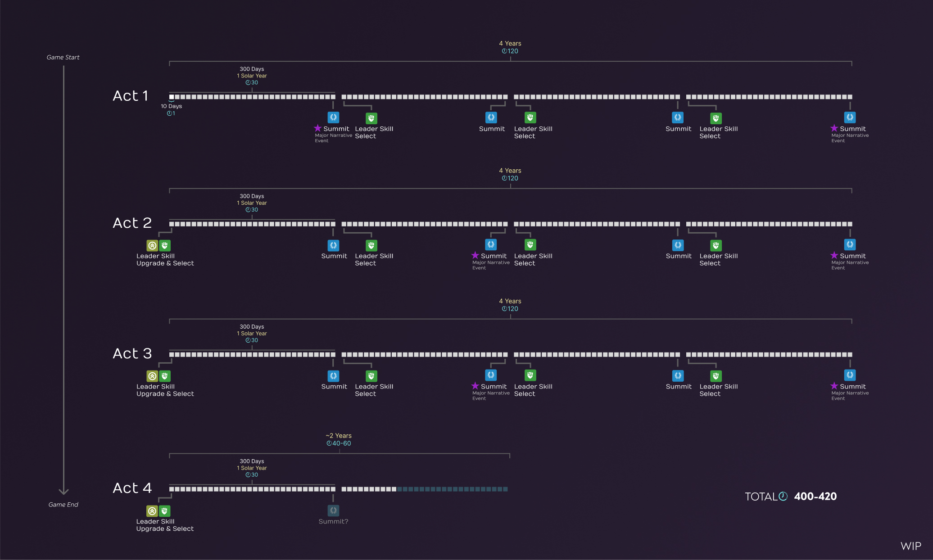Click purple star beside Act 2's second Summit
The image size is (933, 560).
click(x=475, y=255)
